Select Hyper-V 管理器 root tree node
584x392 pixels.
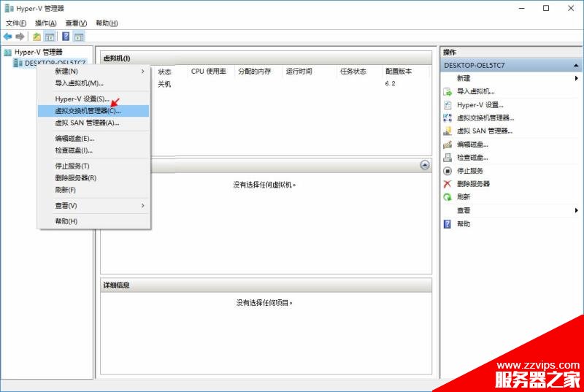tap(39, 53)
